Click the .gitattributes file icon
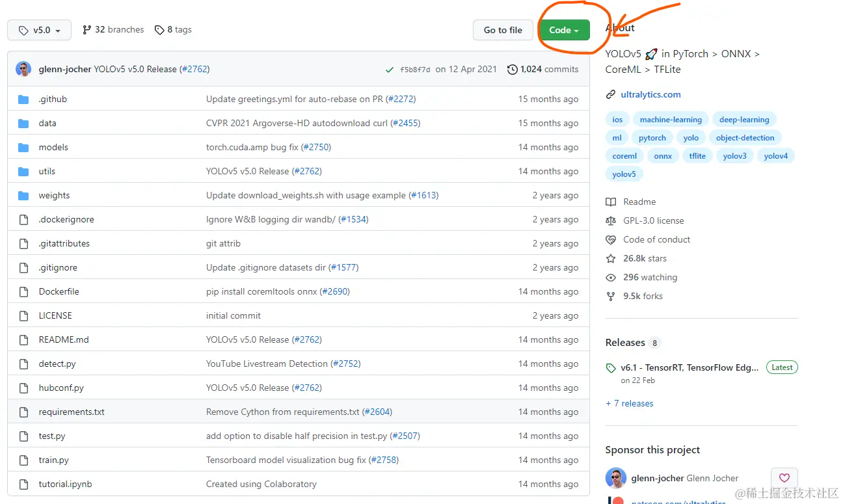 tap(23, 244)
